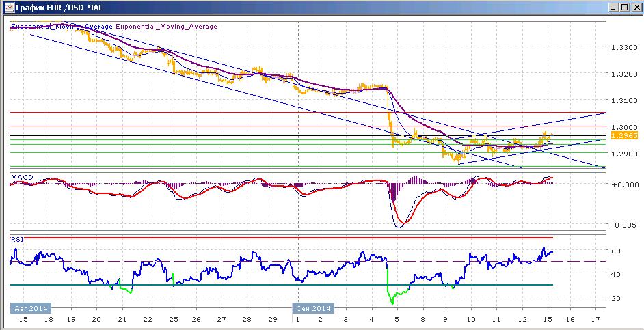Screen dimensions: 644x330
Task: Click the 1.3100 price axis label
Action: pyautogui.click(x=623, y=100)
